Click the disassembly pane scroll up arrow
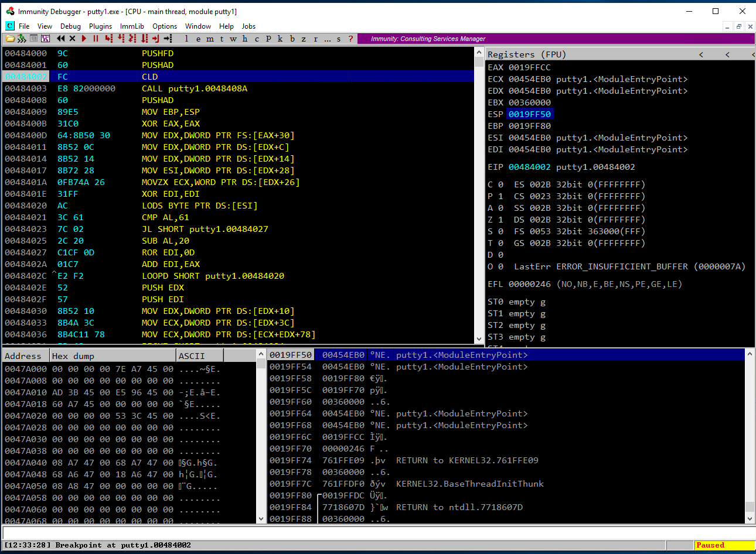Viewport: 756px width, 554px height. click(479, 52)
